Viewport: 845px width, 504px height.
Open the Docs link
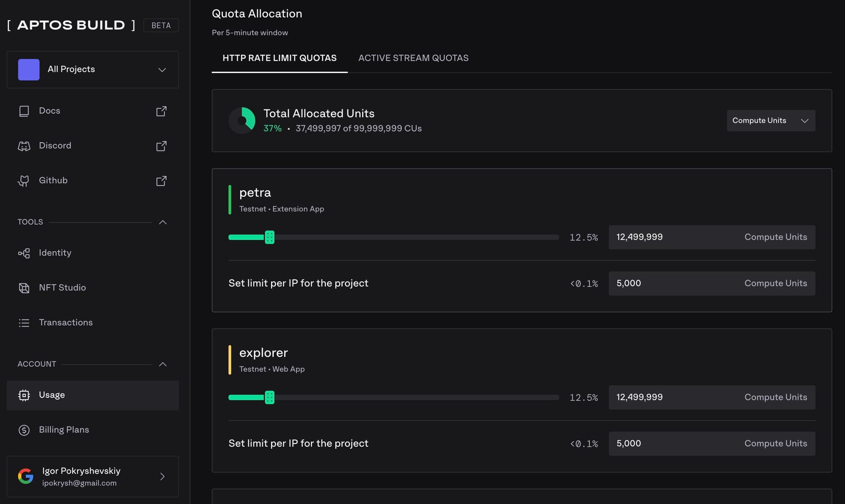(93, 111)
